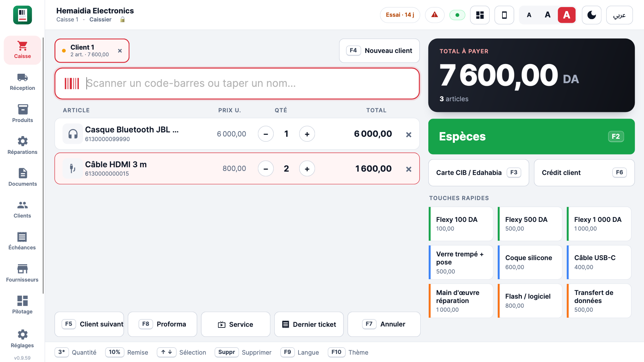Increase quantity of Casque Bluetooth JBL
The width and height of the screenshot is (644, 362).
[x=307, y=134]
